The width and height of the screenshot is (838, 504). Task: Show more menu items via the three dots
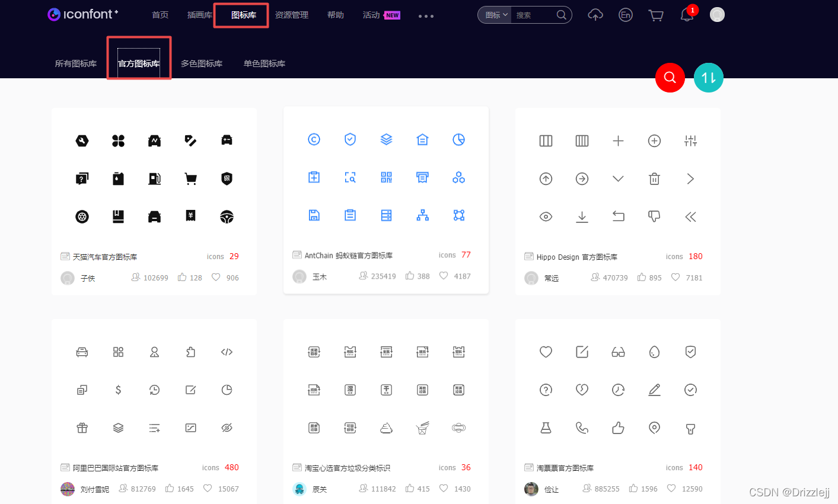pos(426,16)
